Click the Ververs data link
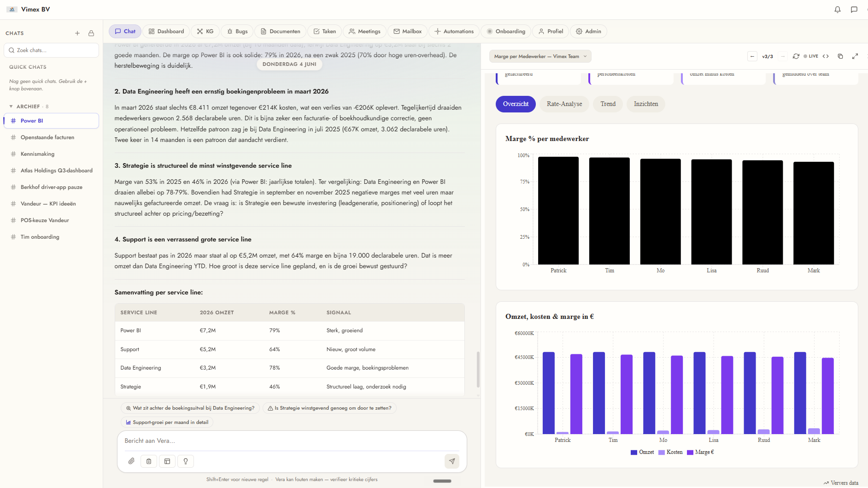 click(x=841, y=483)
